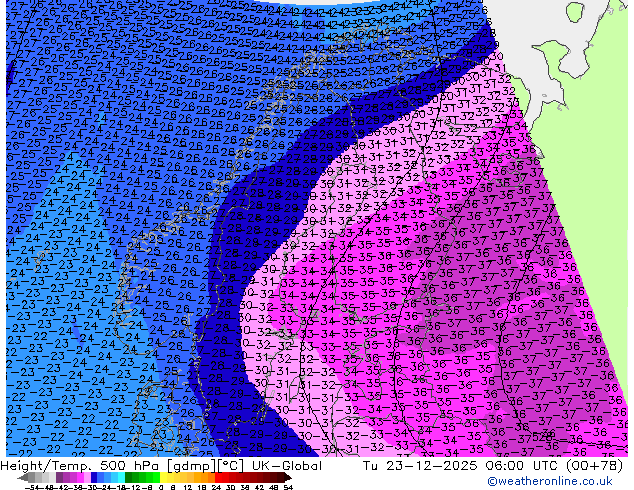Click the dark green legend swatch near -12
634x490 pixels.
tap(129, 477)
